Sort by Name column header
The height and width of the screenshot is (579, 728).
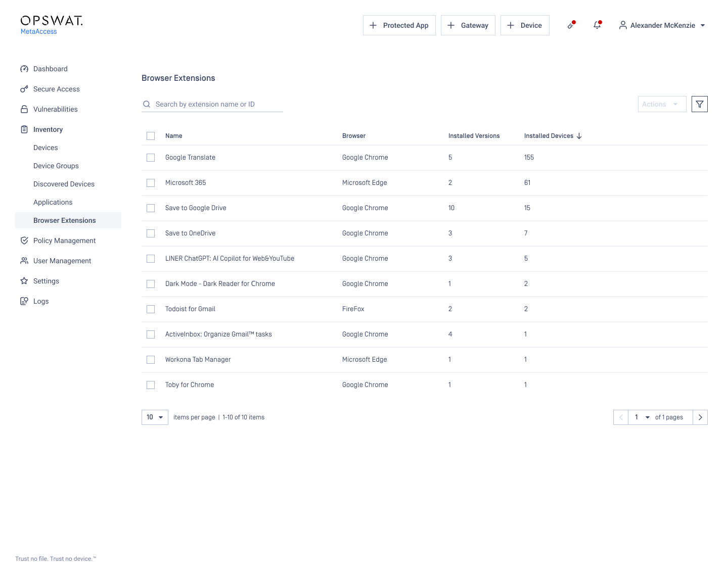[x=174, y=136]
